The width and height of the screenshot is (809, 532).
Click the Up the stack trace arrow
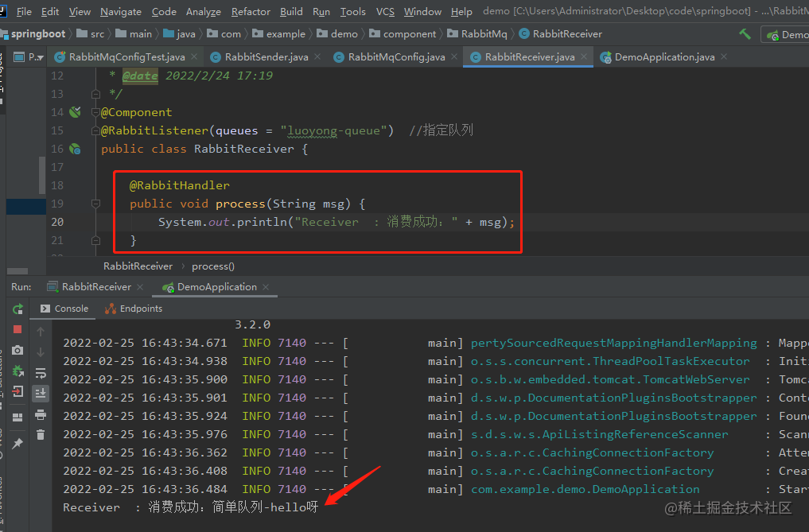(x=41, y=332)
